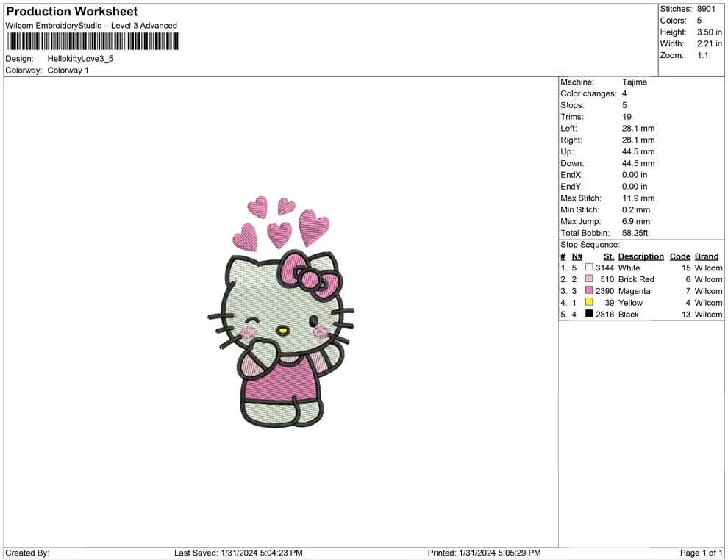Click 'Wilcom EmbroideryStudio – Level 3 Advanced' text

coord(91,26)
